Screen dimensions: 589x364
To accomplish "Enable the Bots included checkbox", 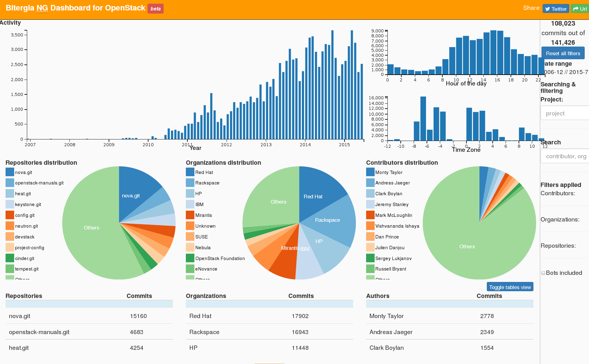I will pos(543,273).
